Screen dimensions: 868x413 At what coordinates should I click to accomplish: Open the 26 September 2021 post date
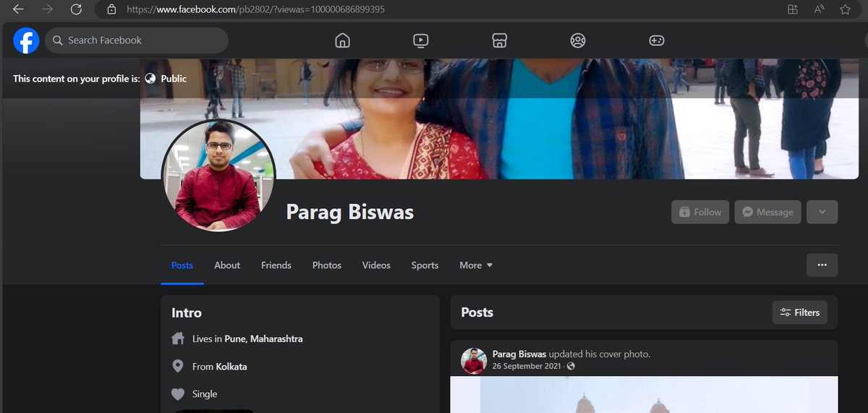[527, 367]
